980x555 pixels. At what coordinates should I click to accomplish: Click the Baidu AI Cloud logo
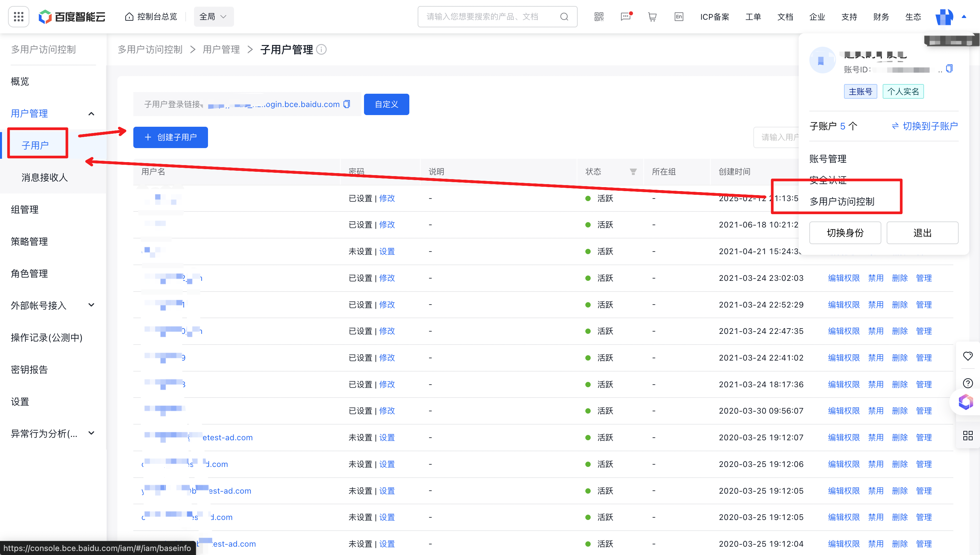(x=72, y=16)
